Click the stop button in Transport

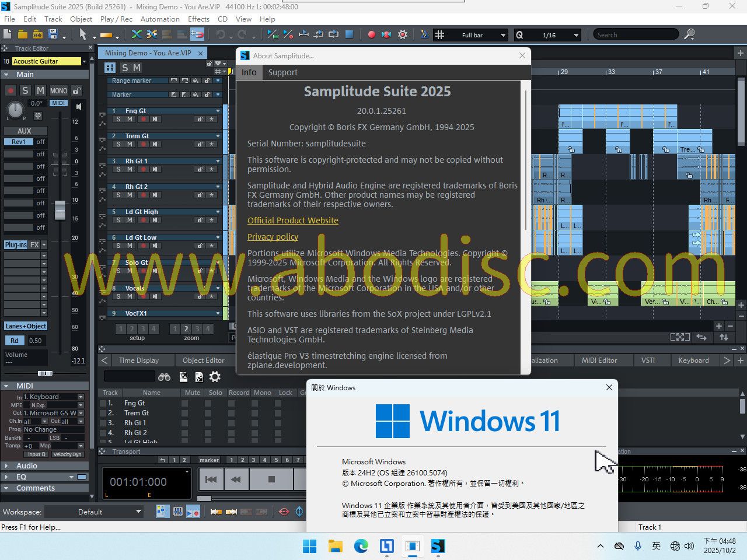271,480
